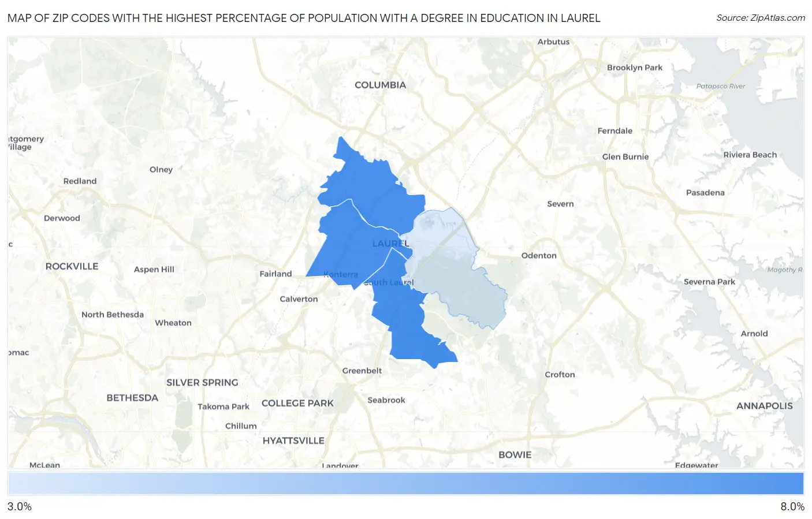Click the BOWIE city label
The width and height of the screenshot is (812, 519).
[x=515, y=455]
